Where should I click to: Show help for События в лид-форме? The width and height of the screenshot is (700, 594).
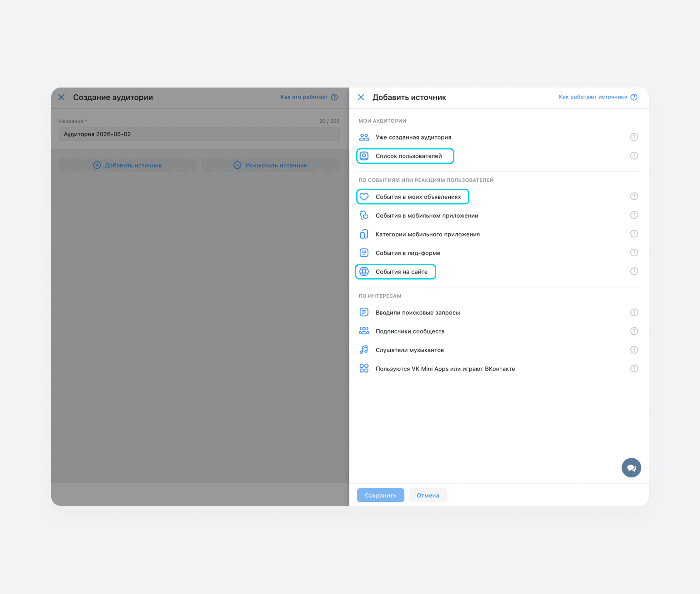point(634,253)
